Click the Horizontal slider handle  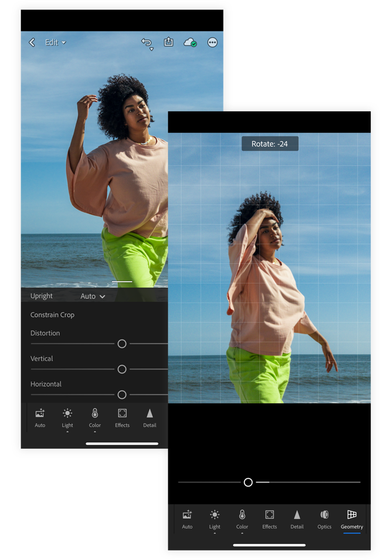coord(122,395)
